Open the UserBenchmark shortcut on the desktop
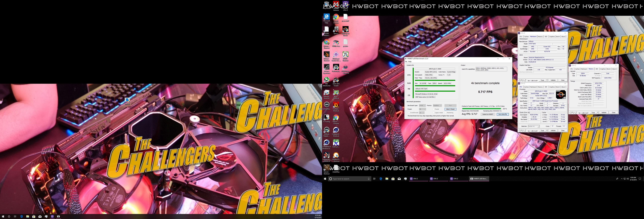This screenshot has height=219, width=644. pos(336,157)
